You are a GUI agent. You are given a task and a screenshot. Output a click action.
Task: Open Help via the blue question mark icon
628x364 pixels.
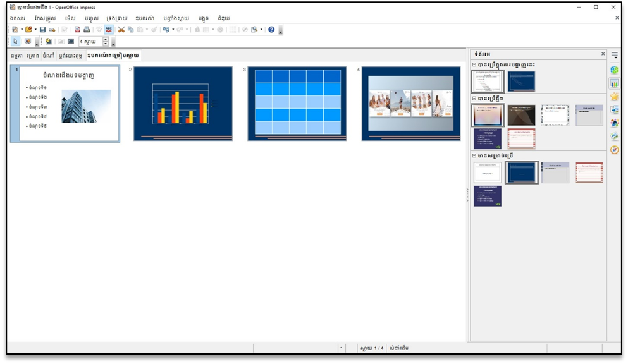[271, 30]
